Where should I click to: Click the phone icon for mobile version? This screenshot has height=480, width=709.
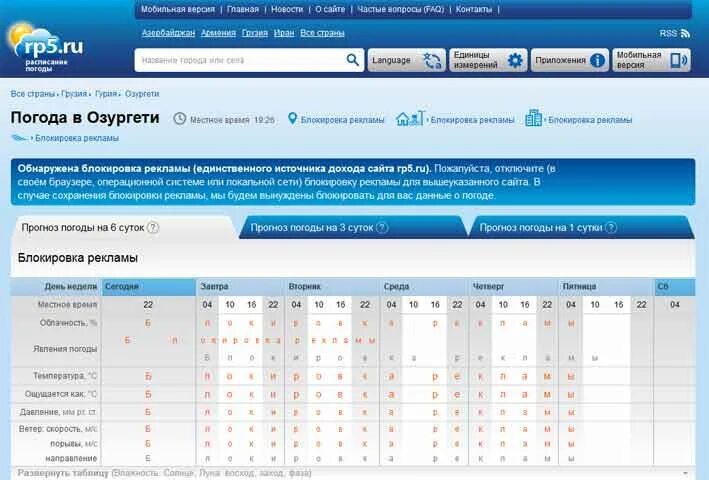tap(678, 60)
